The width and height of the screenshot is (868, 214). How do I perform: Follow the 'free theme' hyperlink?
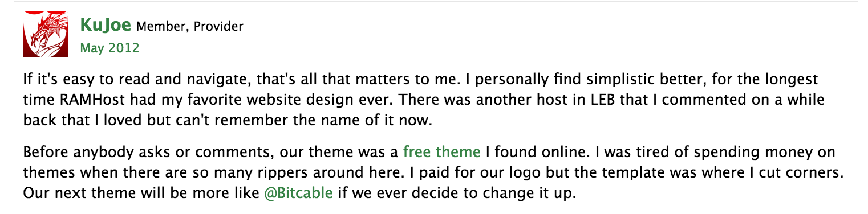click(x=441, y=152)
